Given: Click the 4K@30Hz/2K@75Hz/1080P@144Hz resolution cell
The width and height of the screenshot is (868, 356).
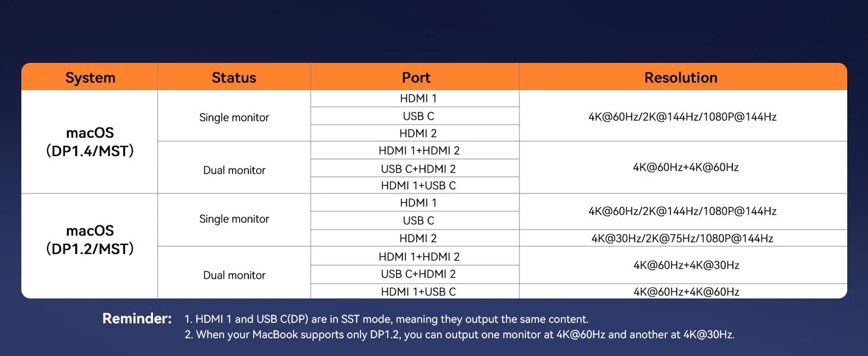Looking at the screenshot, I should [682, 239].
